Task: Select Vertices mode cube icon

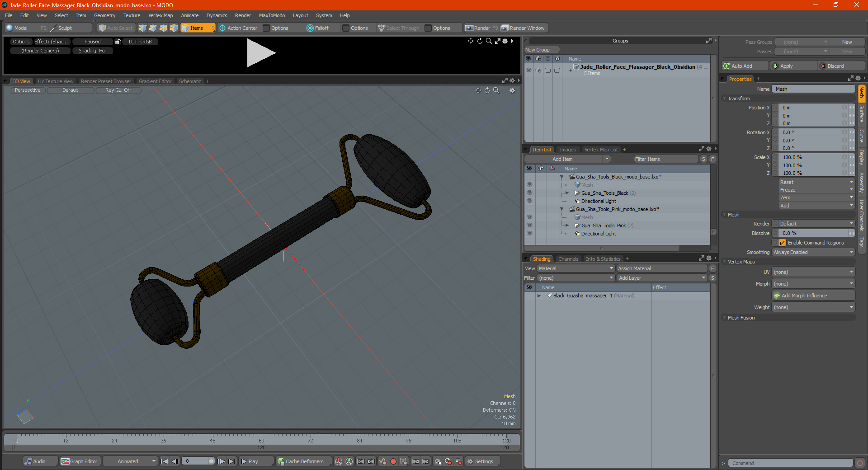Action: (x=142, y=28)
